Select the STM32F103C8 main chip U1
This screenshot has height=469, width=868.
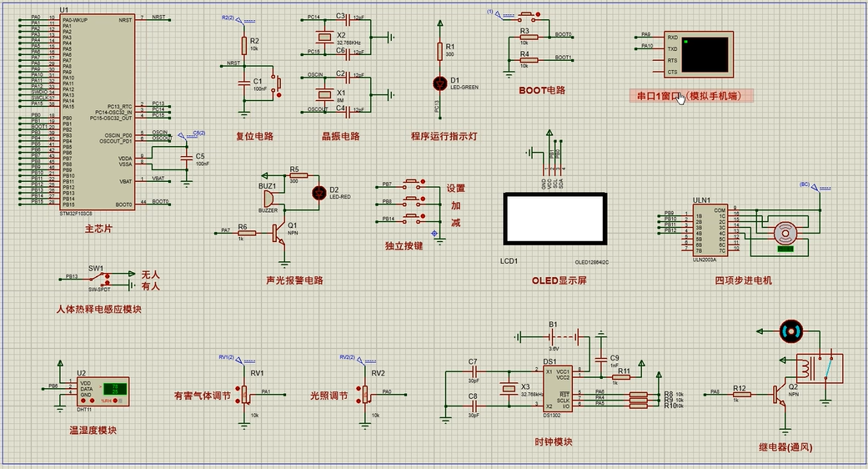pos(97,111)
